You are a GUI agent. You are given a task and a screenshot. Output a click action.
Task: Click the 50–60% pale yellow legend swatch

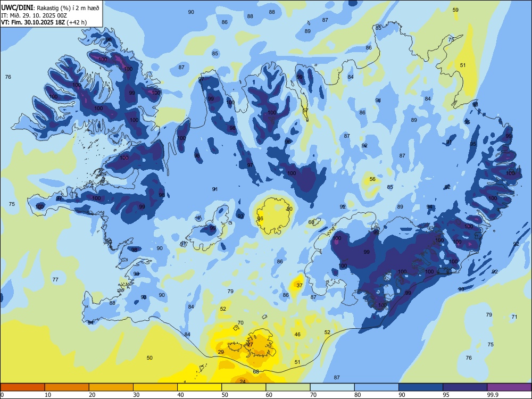pyautogui.click(x=244, y=387)
